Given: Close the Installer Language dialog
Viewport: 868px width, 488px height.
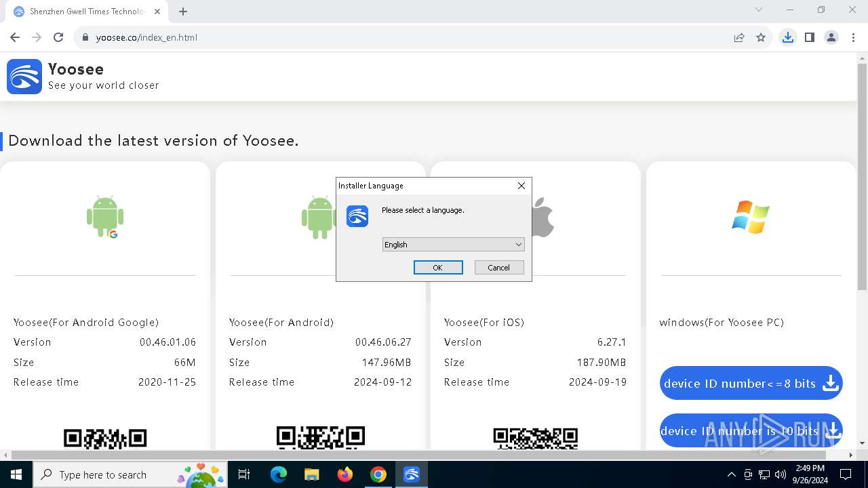Looking at the screenshot, I should click(521, 186).
